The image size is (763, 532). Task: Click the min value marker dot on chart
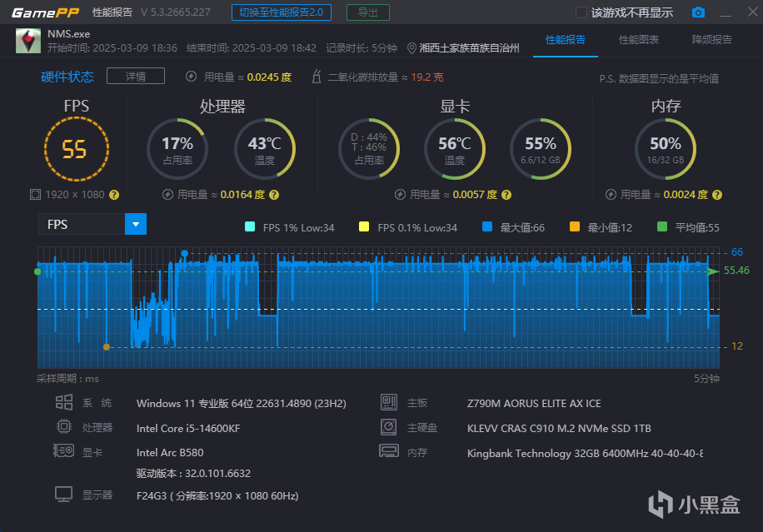coord(106,346)
